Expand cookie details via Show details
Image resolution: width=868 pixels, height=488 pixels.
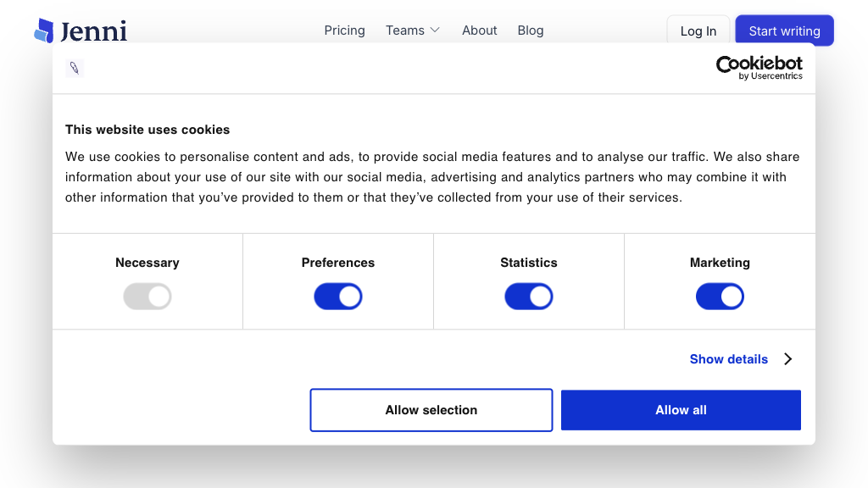coord(729,359)
